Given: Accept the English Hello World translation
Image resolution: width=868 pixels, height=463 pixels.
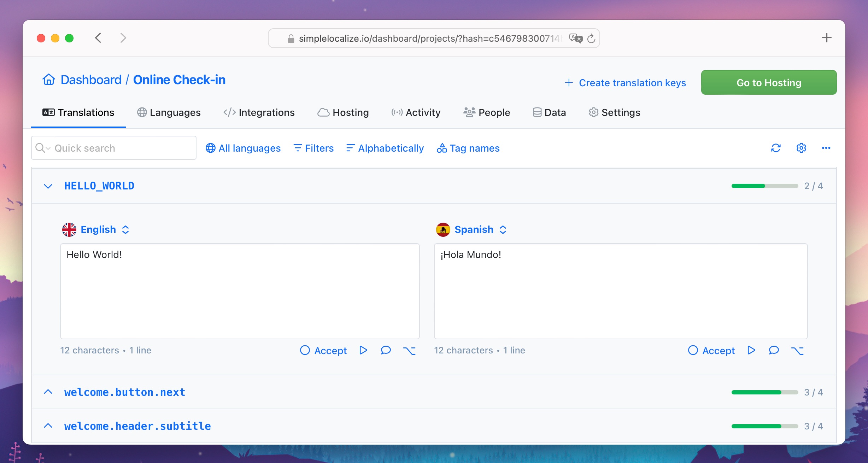Looking at the screenshot, I should click(x=323, y=349).
